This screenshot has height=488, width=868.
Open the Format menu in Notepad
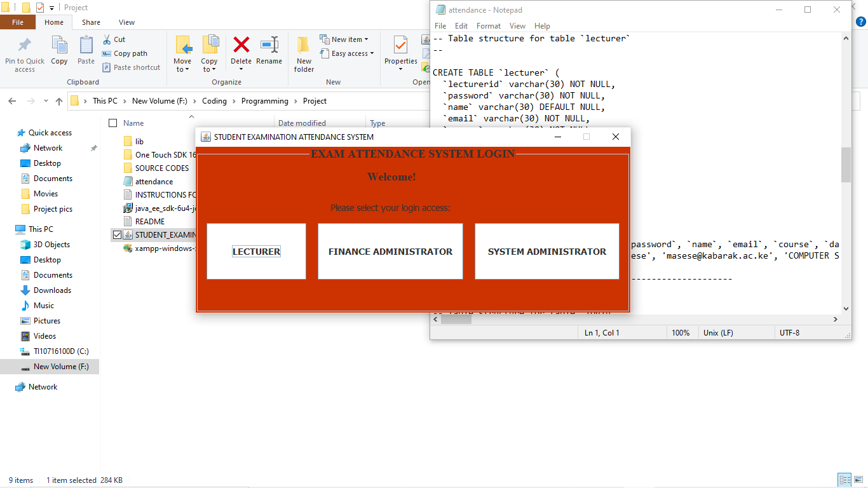coord(488,26)
